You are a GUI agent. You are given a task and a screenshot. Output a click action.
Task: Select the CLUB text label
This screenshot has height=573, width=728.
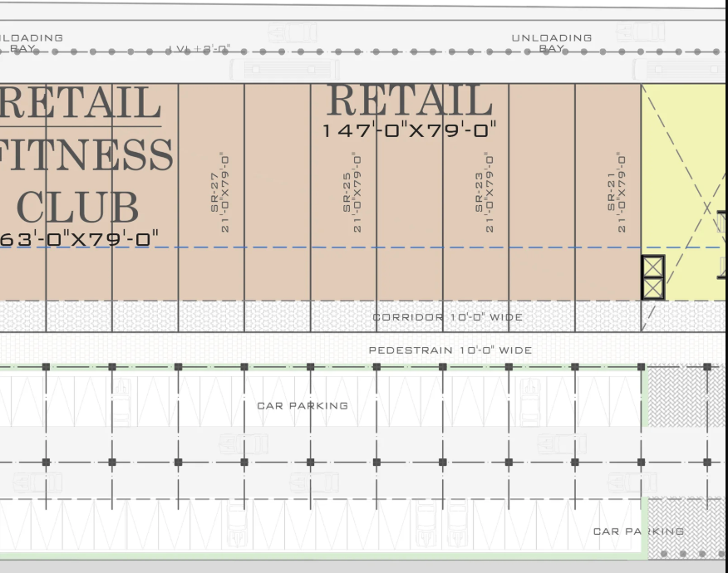point(77,208)
